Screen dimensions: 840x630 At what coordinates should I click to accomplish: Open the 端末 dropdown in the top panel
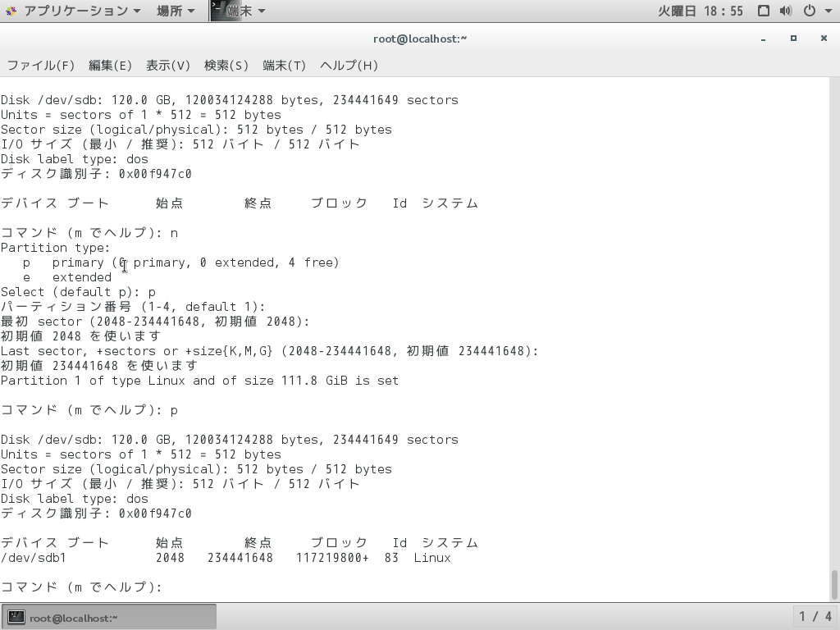(238, 11)
